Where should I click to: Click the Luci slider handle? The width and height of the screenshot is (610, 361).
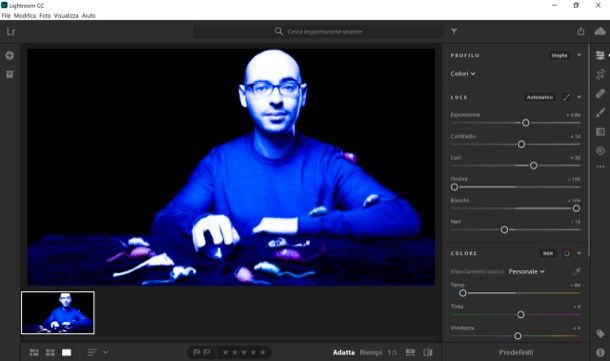534,165
